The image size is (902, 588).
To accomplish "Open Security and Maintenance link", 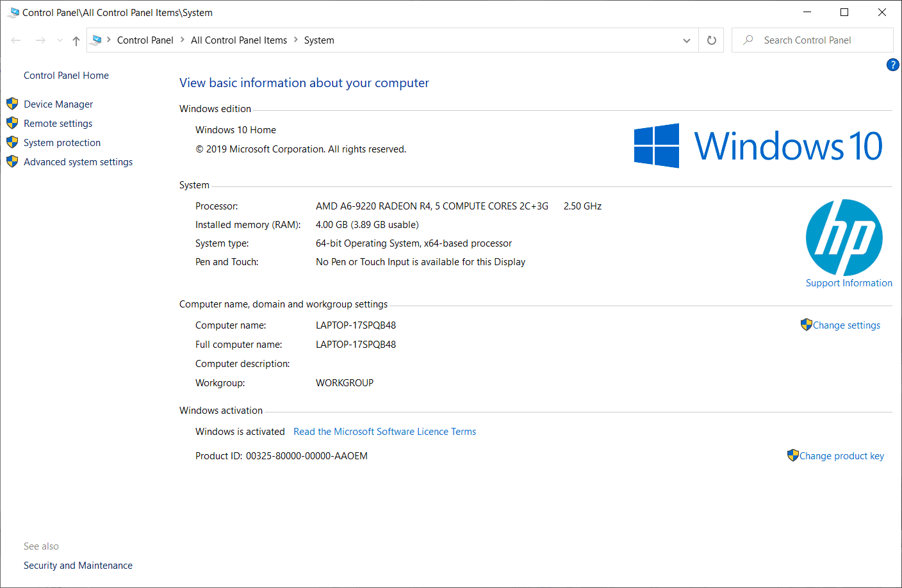I will tap(78, 566).
